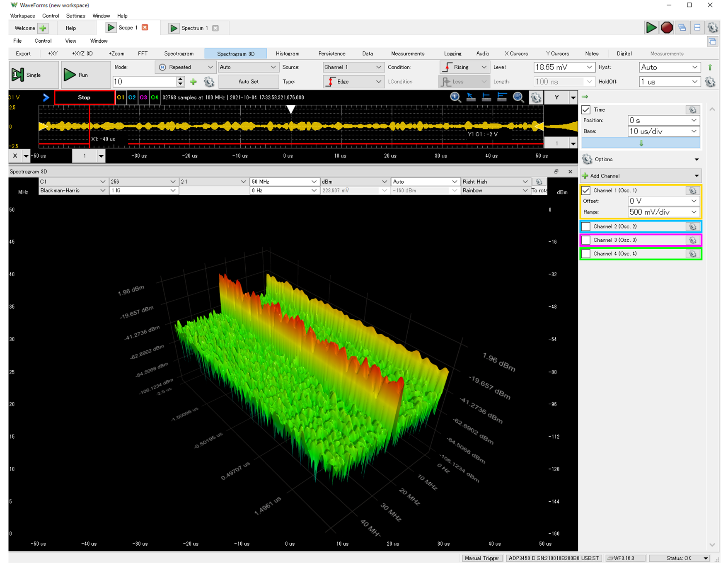Click the magnifier zoom 1 icon
This screenshot has height=566, width=728.
[455, 97]
